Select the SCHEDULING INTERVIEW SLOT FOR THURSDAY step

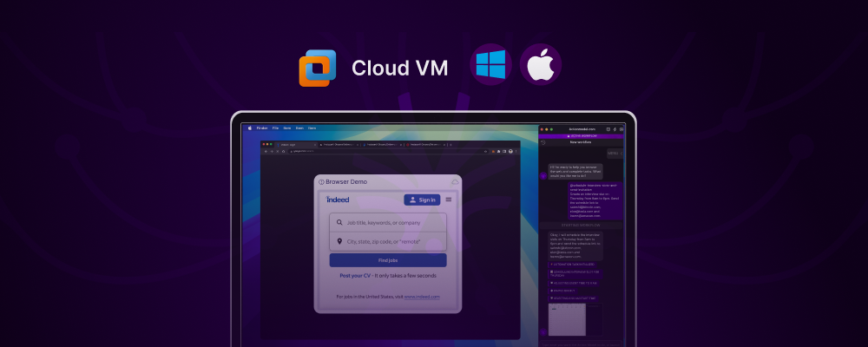[575, 273]
